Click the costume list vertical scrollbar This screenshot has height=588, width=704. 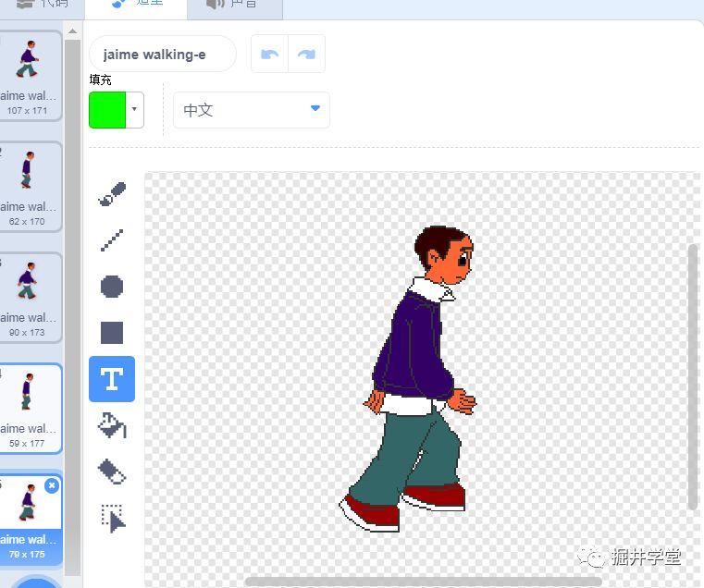(x=72, y=308)
